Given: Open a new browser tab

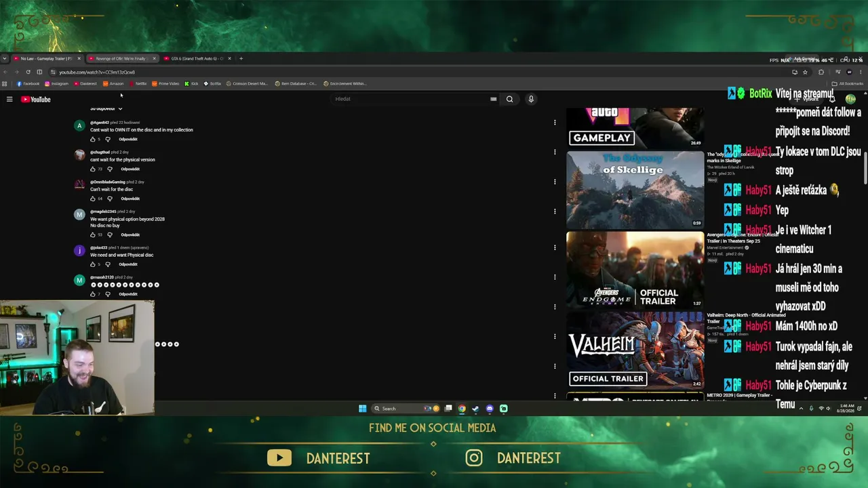Looking at the screenshot, I should point(241,58).
